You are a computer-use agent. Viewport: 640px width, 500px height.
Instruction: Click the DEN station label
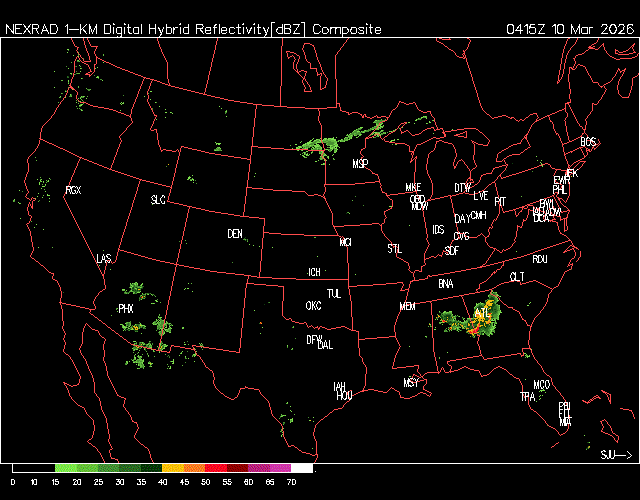pos(235,234)
